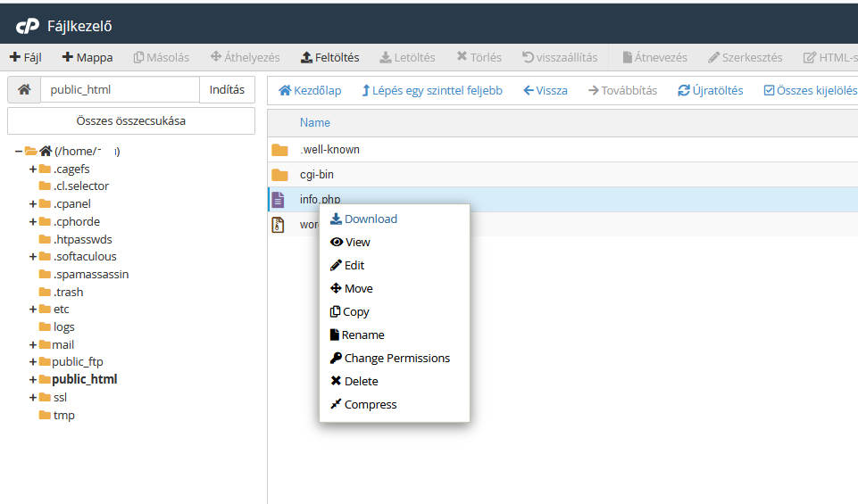Click Összes összecsukása collapse all button
The width and height of the screenshot is (858, 504).
(130, 120)
